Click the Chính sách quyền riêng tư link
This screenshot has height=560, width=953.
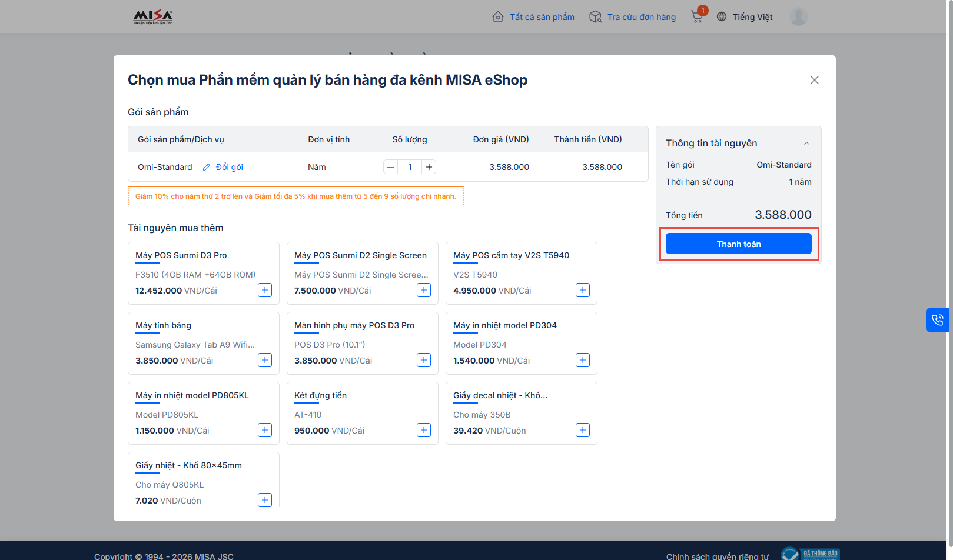pyautogui.click(x=718, y=556)
